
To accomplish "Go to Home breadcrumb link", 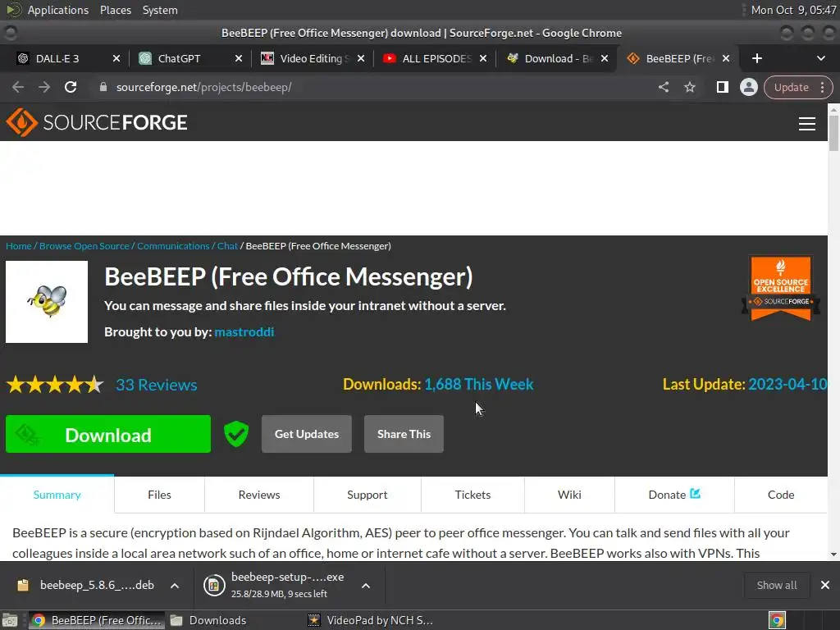I will click(x=19, y=246).
